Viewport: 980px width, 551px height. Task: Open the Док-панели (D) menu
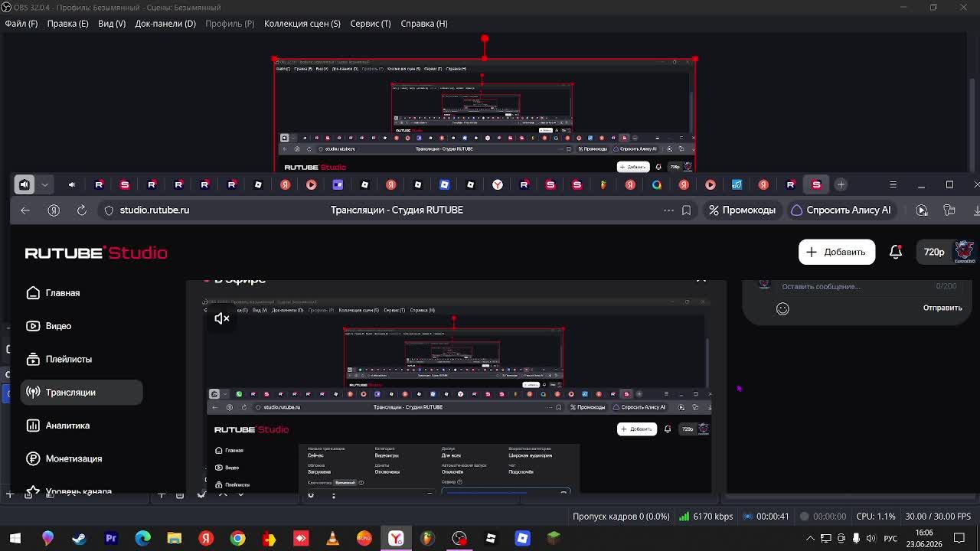tap(165, 23)
